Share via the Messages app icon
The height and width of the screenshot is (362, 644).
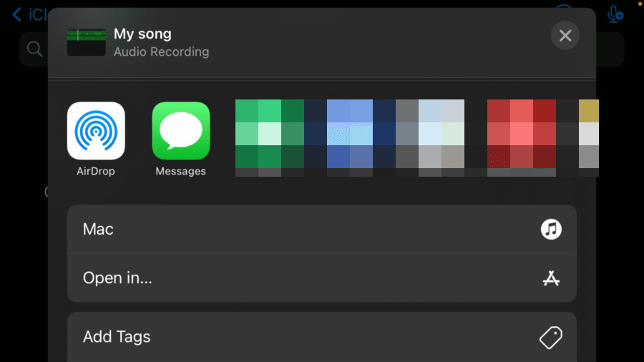pyautogui.click(x=181, y=131)
